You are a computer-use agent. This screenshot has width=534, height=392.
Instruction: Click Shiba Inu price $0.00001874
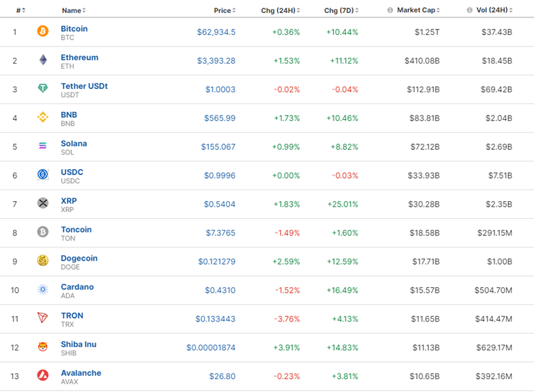[211, 348]
